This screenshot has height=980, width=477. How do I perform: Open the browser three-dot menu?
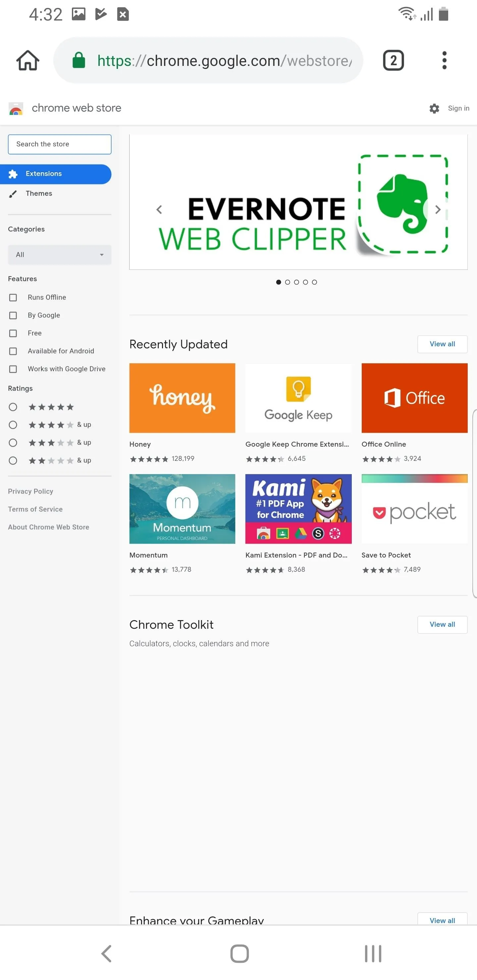tap(444, 60)
